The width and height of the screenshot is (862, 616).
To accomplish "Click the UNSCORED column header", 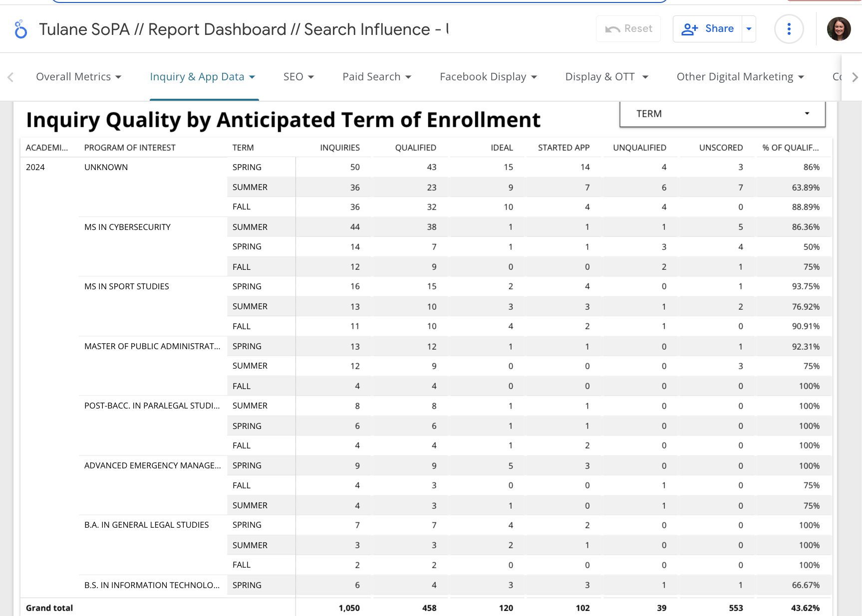I will click(721, 148).
